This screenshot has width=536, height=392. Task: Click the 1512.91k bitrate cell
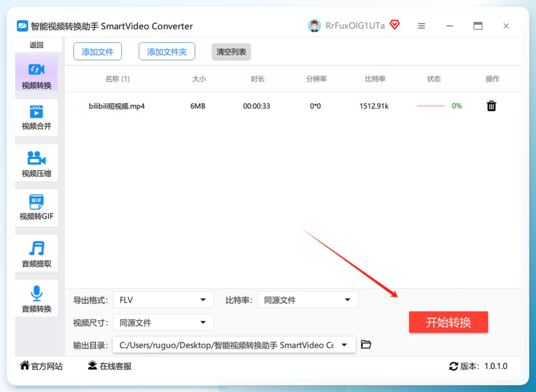tap(374, 106)
